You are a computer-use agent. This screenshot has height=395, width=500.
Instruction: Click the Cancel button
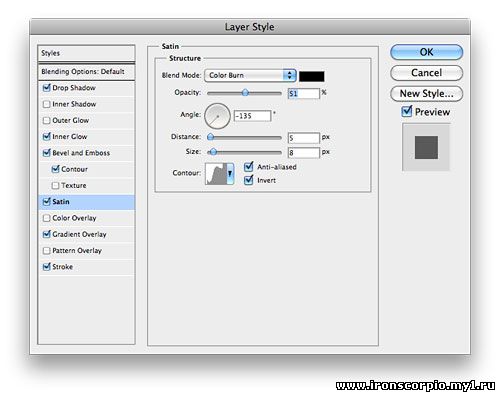coord(426,73)
